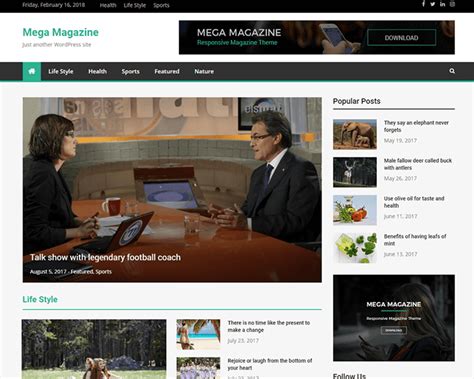Open the fallow deer thumbnail
The width and height of the screenshot is (474, 379).
click(355, 172)
